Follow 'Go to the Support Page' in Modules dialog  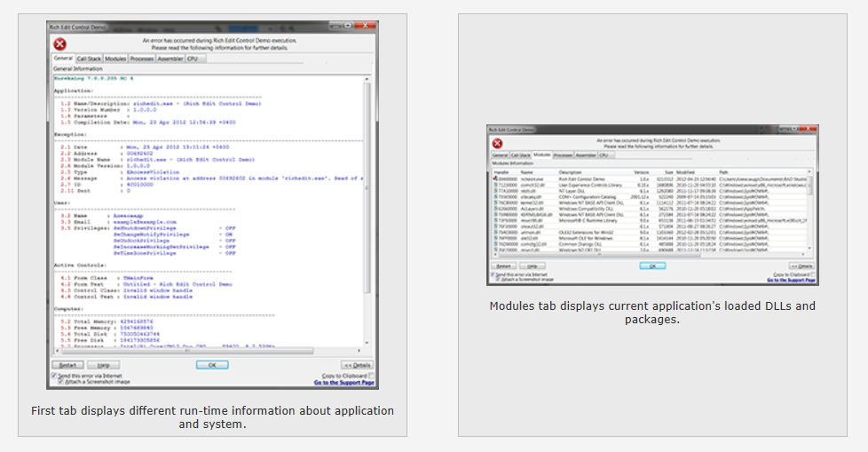point(791,281)
